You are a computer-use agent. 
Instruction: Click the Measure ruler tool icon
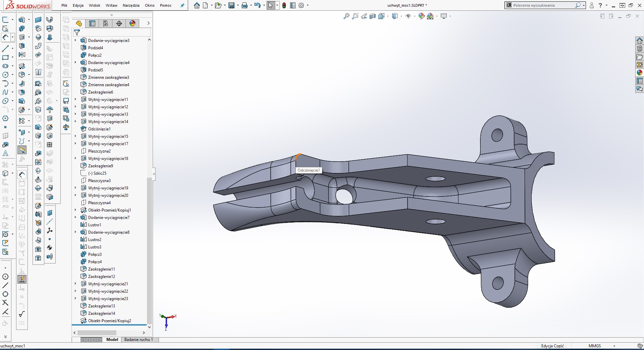22,150
